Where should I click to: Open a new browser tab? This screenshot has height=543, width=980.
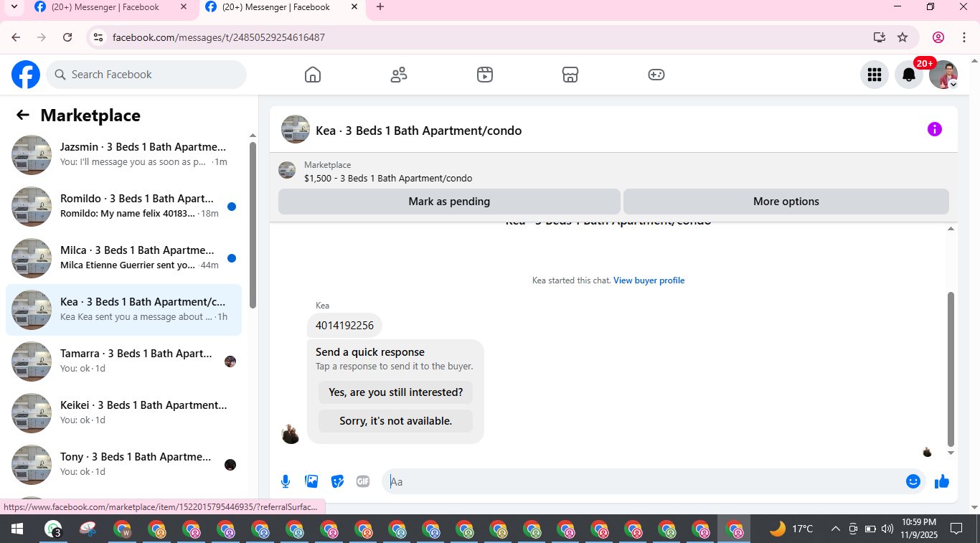380,7
